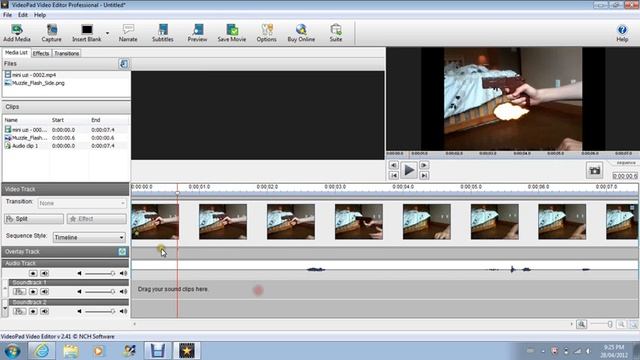Click the zoom-to-fit timeline icon
This screenshot has height=360, width=640.
coord(633,324)
